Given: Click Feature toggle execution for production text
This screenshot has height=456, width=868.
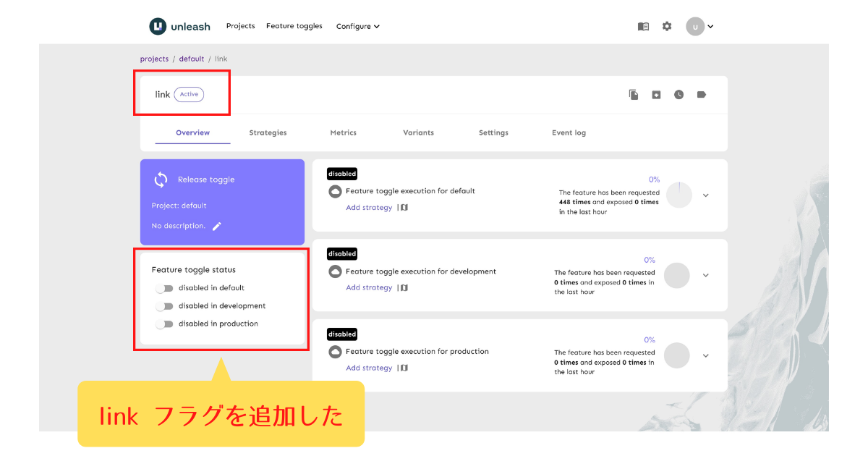Looking at the screenshot, I should [417, 352].
